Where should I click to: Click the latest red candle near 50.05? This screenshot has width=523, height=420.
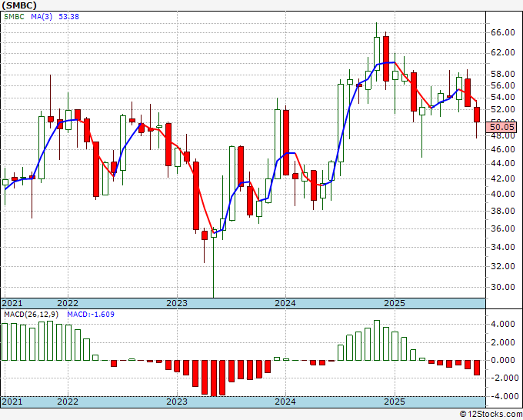click(477, 115)
